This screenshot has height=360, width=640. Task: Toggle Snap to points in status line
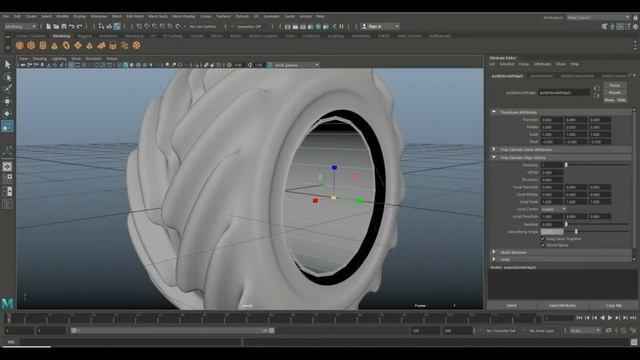155,27
